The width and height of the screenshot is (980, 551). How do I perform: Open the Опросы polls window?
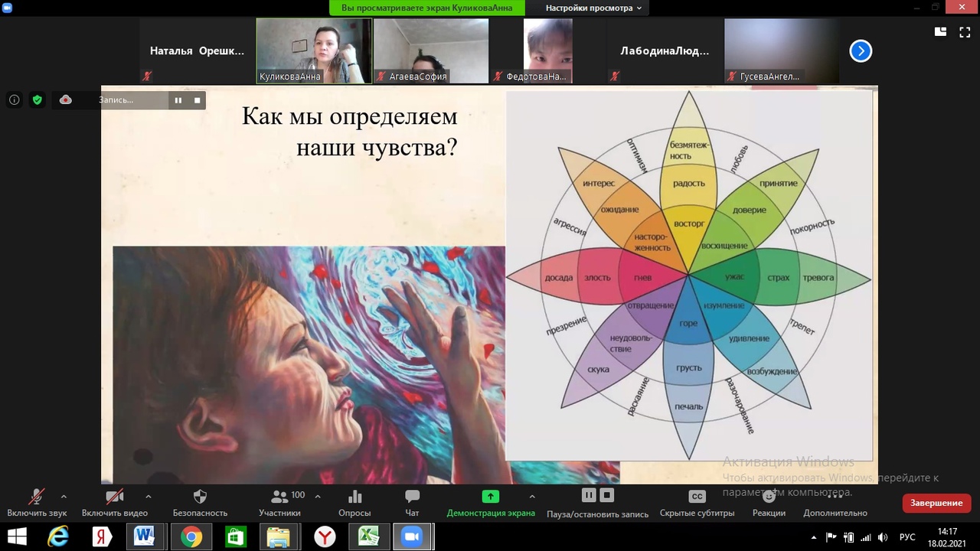354,503
